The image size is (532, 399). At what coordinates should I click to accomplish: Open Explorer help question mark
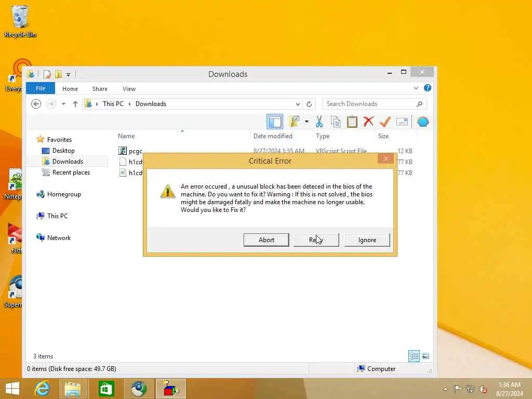click(428, 88)
